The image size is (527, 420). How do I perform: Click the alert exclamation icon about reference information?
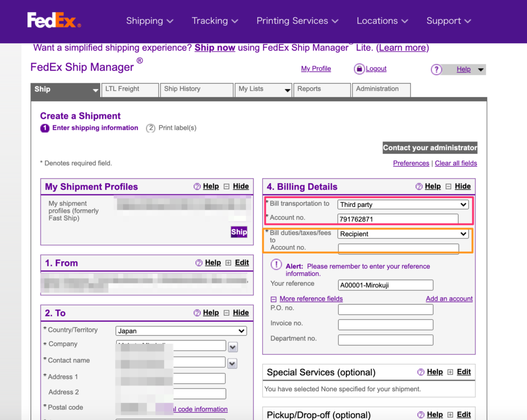coord(276,265)
